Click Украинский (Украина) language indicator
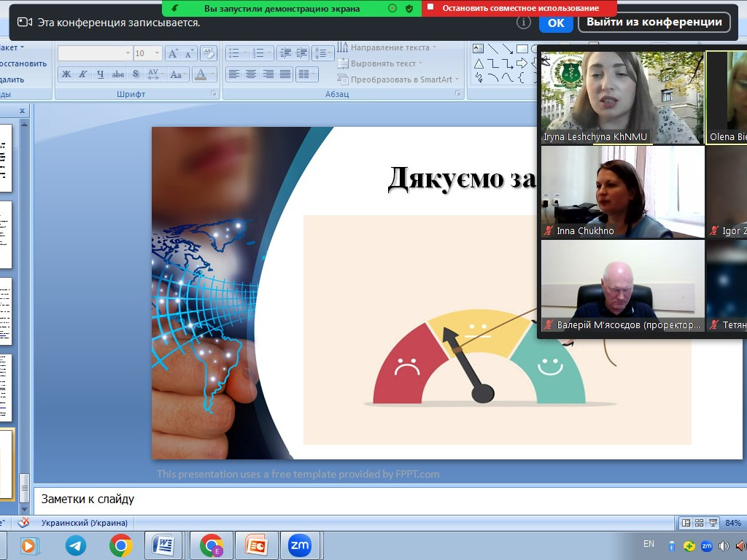The width and height of the screenshot is (747, 560). coord(85,523)
